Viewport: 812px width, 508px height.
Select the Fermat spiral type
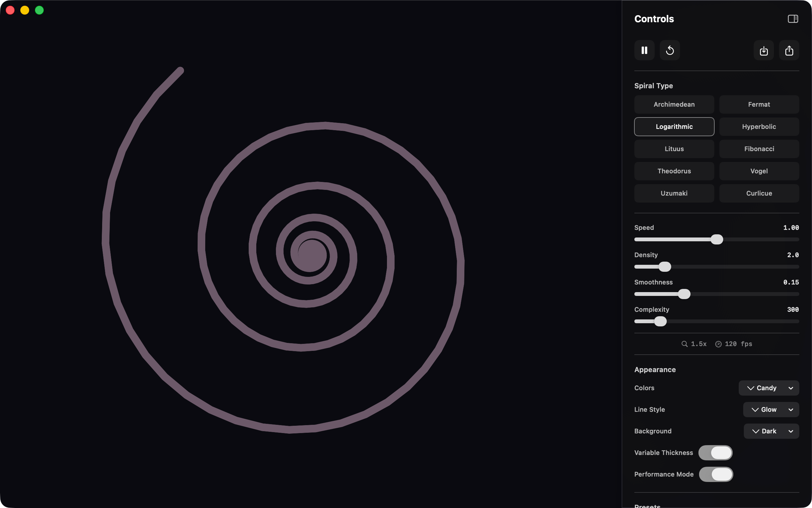[759, 104]
